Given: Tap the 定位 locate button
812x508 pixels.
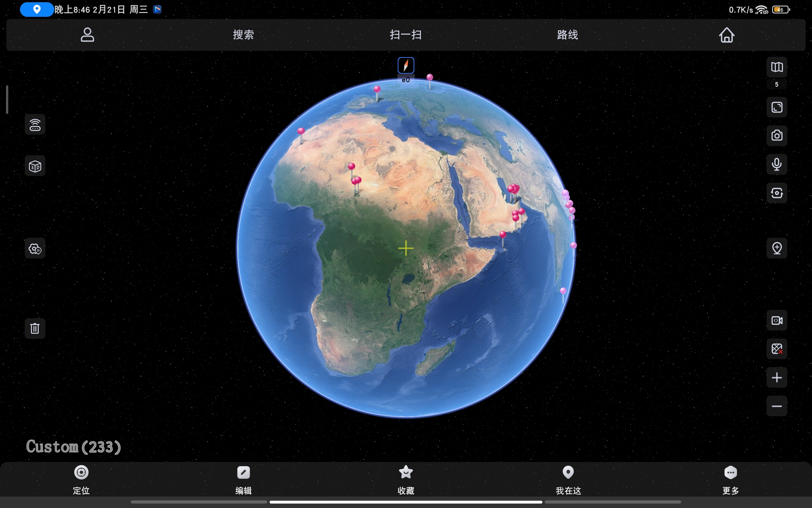Looking at the screenshot, I should point(81,480).
